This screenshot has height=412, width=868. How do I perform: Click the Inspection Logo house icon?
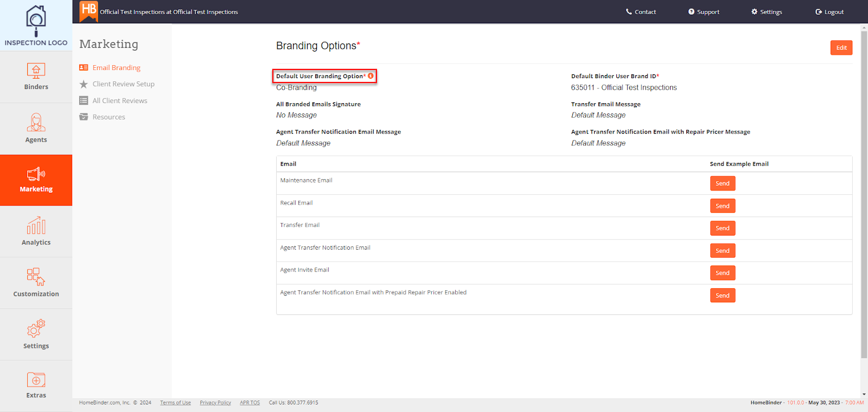click(x=36, y=21)
